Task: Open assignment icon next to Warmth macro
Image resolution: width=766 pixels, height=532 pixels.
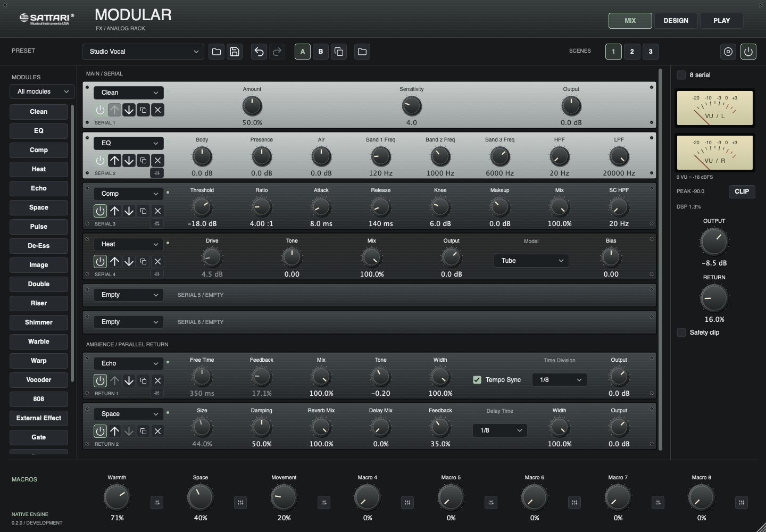Action: [x=157, y=502]
